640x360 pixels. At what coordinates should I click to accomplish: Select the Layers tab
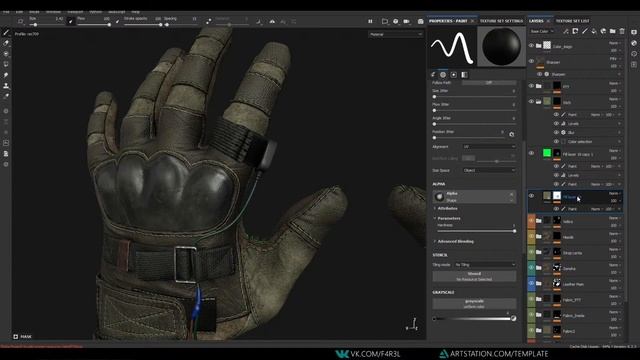pos(536,21)
